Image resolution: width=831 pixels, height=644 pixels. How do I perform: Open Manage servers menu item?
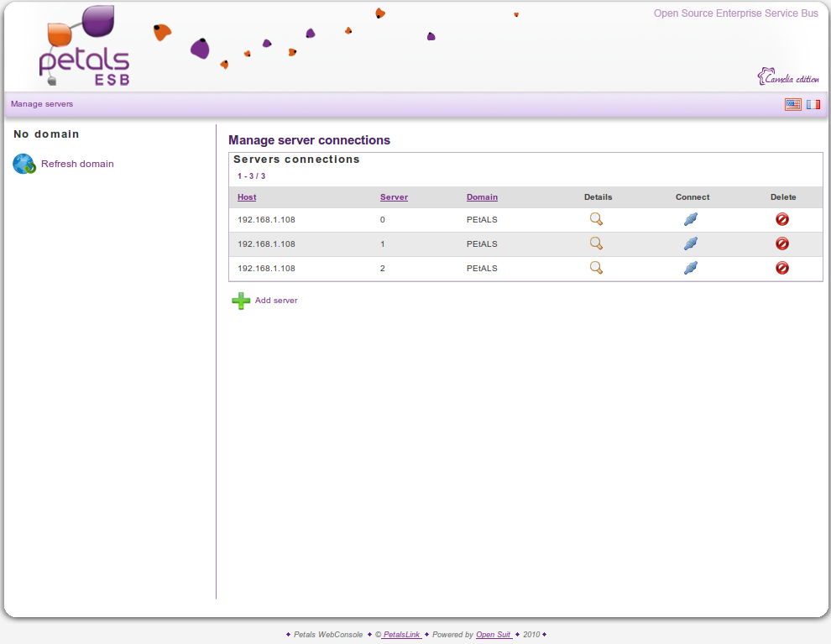[42, 104]
